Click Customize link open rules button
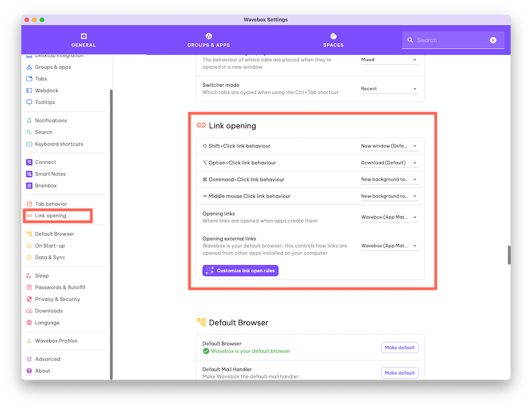Viewport: 532px width, 408px height. [x=241, y=271]
